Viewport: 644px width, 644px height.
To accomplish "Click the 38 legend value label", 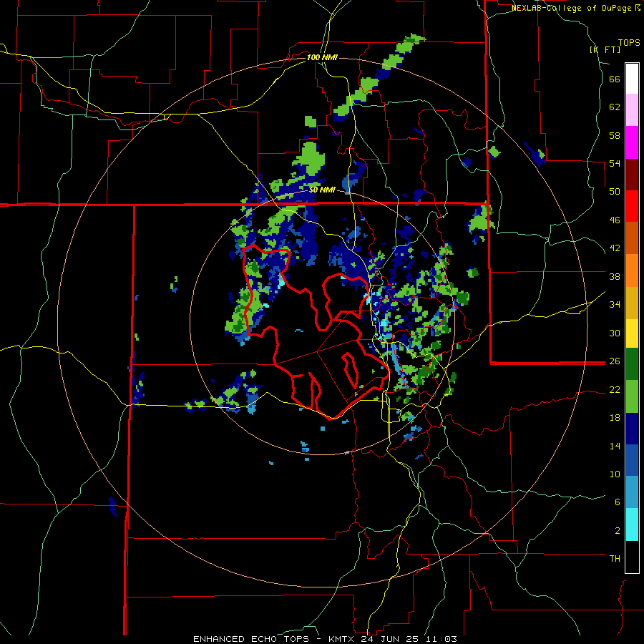I will (x=615, y=276).
